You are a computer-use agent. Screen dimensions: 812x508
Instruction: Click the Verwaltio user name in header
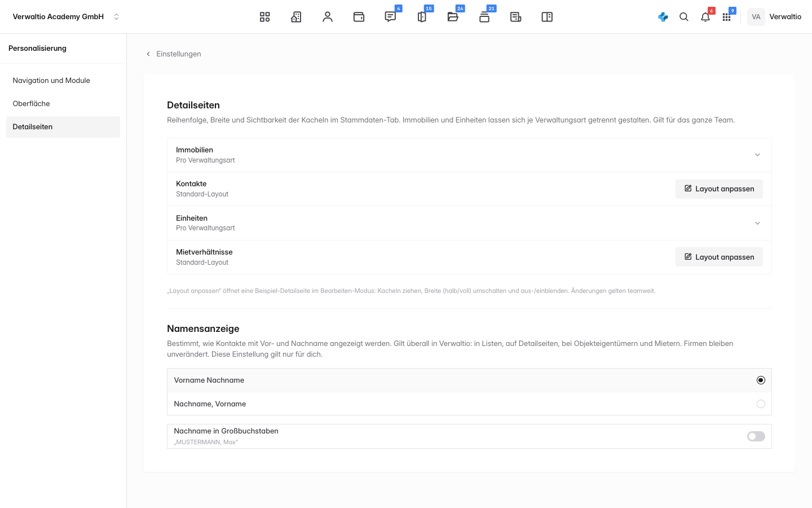[785, 17]
